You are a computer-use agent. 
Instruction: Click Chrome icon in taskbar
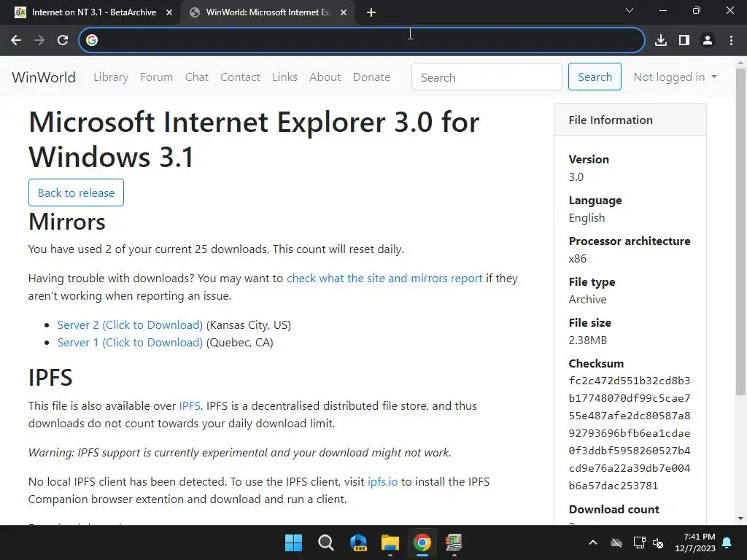pos(422,542)
